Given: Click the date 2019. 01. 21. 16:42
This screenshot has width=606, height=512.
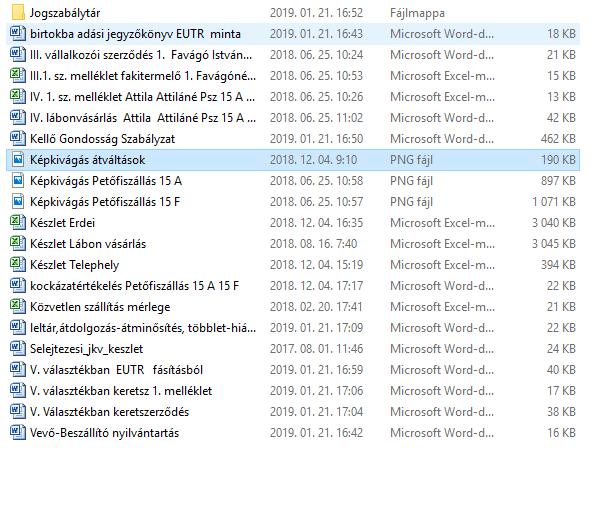Looking at the screenshot, I should (x=316, y=433).
